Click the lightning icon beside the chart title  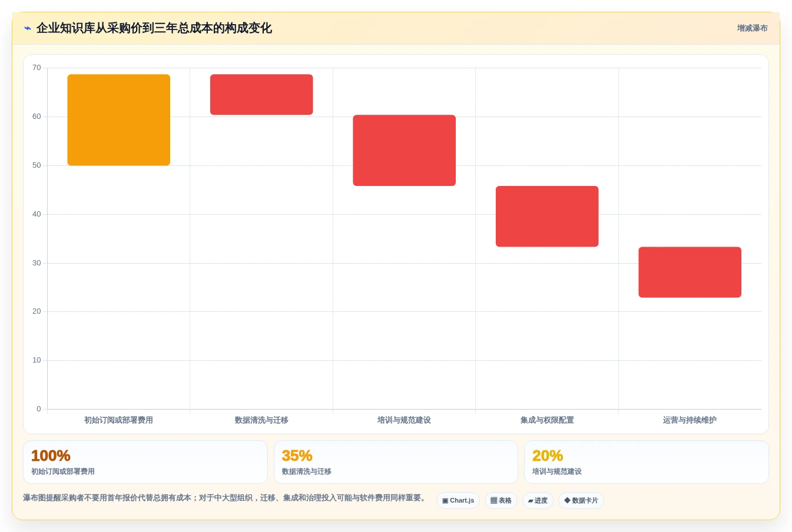28,28
